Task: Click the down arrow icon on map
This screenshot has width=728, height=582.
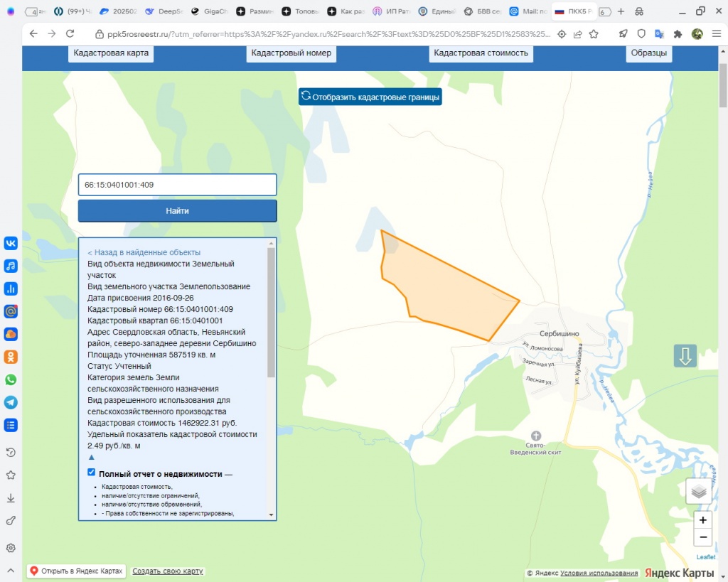Action: [x=685, y=356]
